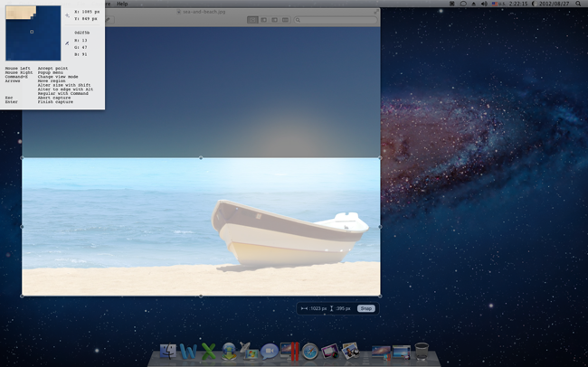Click the top-center selection resize handle
588x367 pixels.
201,158
